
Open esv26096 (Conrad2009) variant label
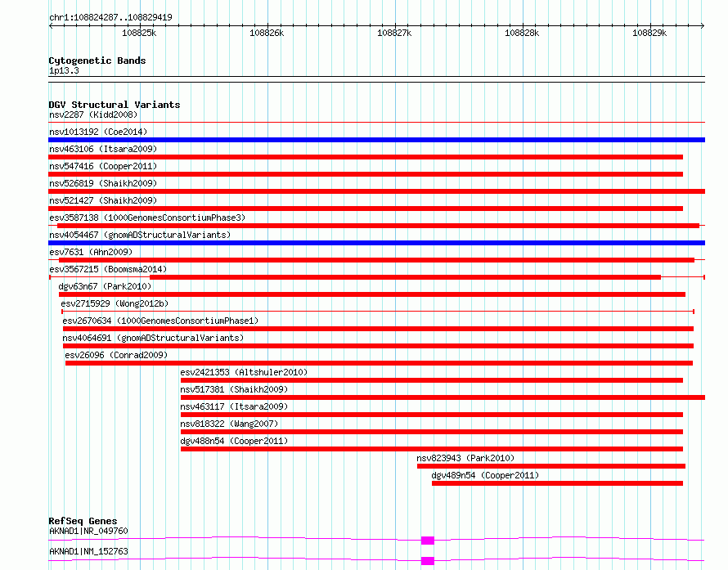tap(116, 355)
